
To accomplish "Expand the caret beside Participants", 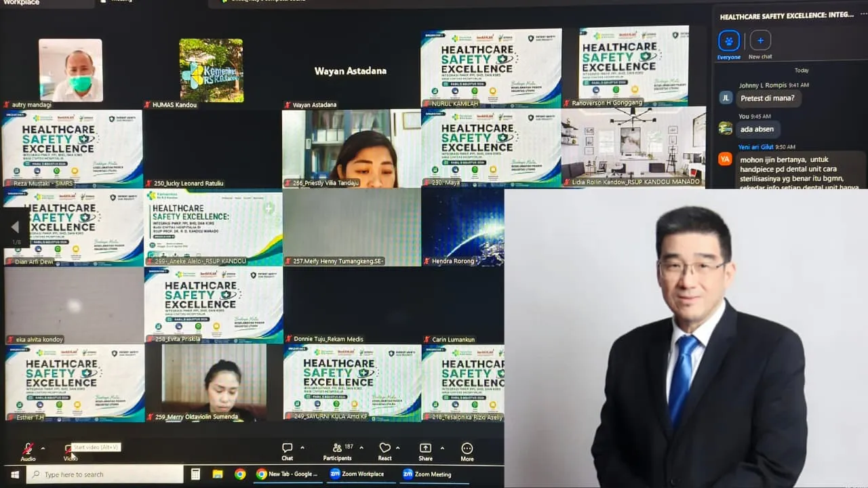I will click(x=361, y=448).
